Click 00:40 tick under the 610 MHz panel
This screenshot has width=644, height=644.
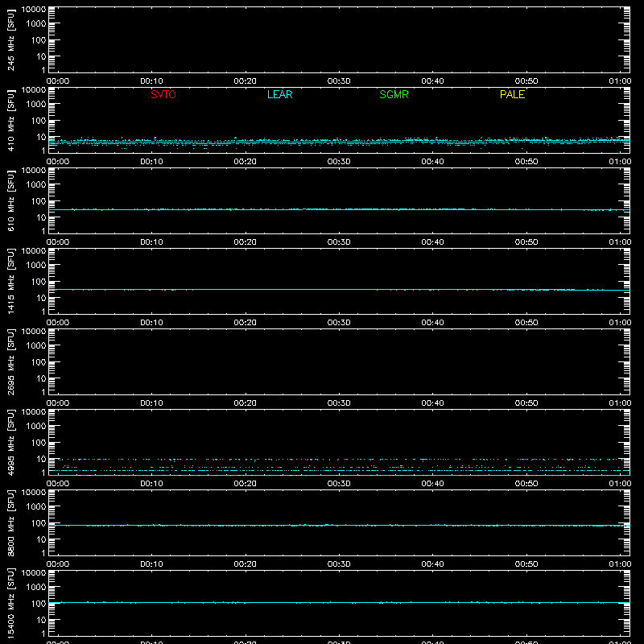[432, 242]
